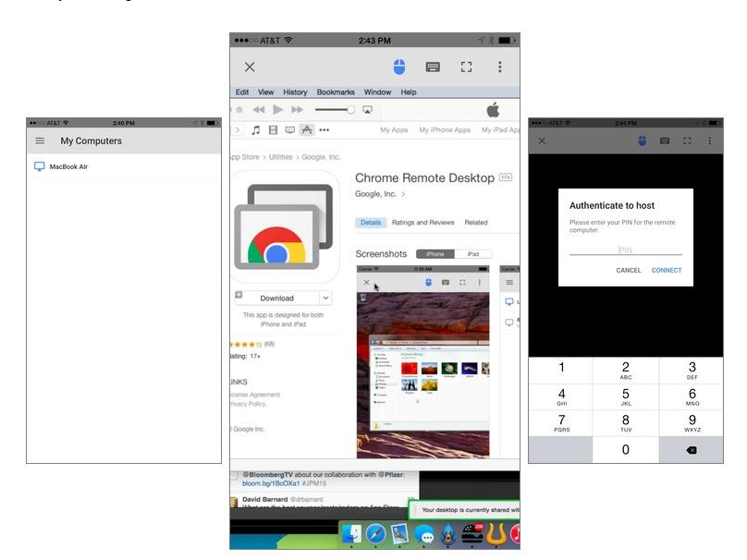
Task: Close session with X in right phone
Action: [x=542, y=141]
